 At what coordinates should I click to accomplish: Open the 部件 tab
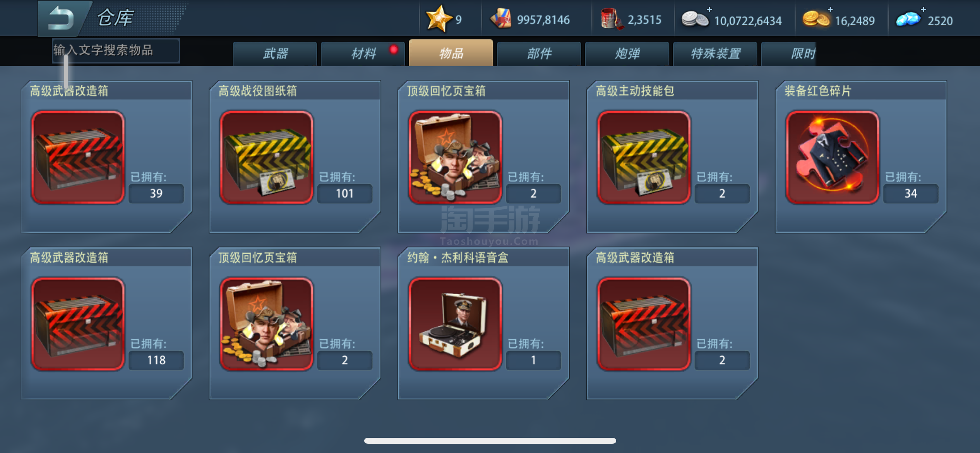coord(539,54)
